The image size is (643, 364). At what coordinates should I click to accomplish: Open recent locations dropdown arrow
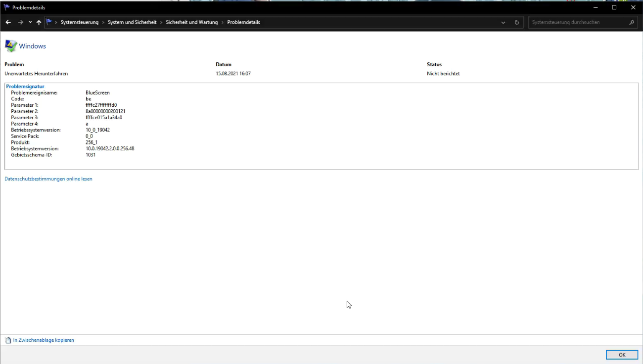click(x=30, y=22)
